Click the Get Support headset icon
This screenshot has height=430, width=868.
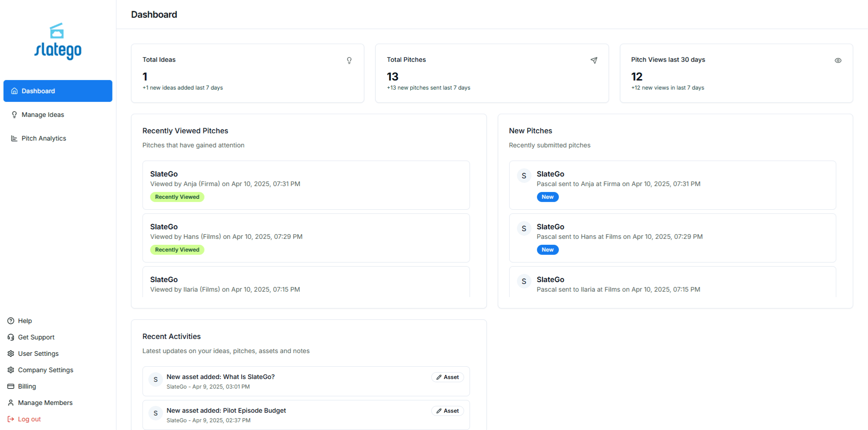[x=11, y=337]
